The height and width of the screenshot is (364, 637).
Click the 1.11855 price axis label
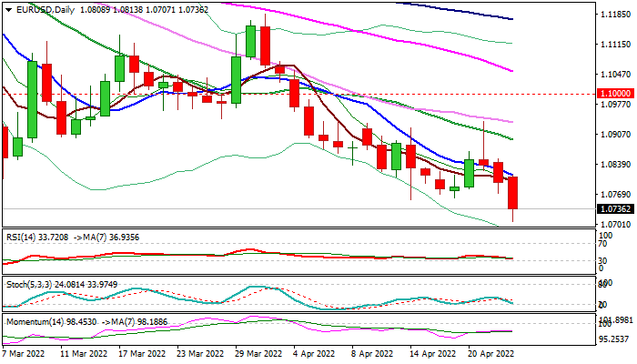611,15
